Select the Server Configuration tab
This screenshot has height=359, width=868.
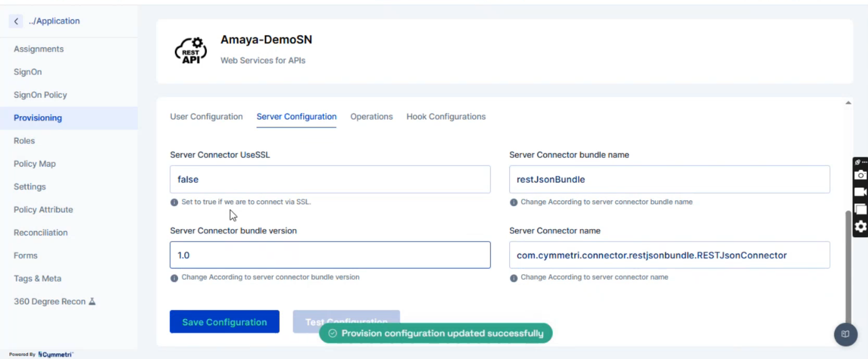pyautogui.click(x=296, y=117)
